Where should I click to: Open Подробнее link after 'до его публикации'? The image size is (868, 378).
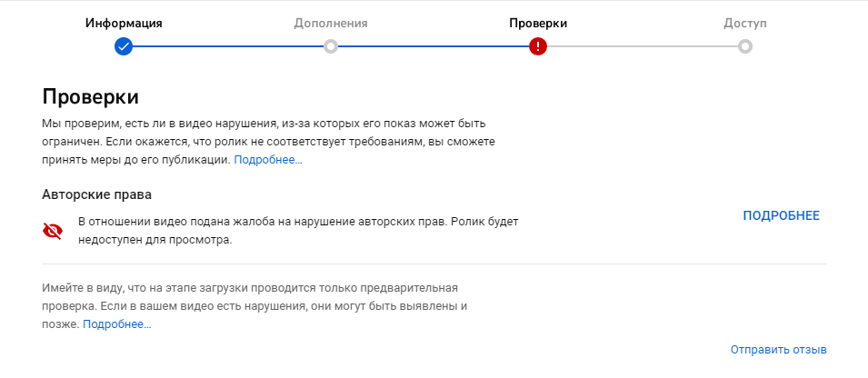[x=268, y=160]
